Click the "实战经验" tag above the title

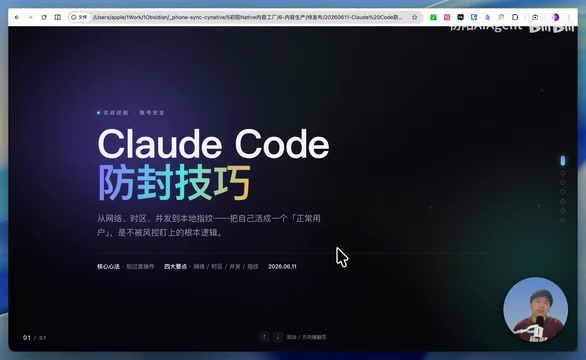(x=116, y=113)
